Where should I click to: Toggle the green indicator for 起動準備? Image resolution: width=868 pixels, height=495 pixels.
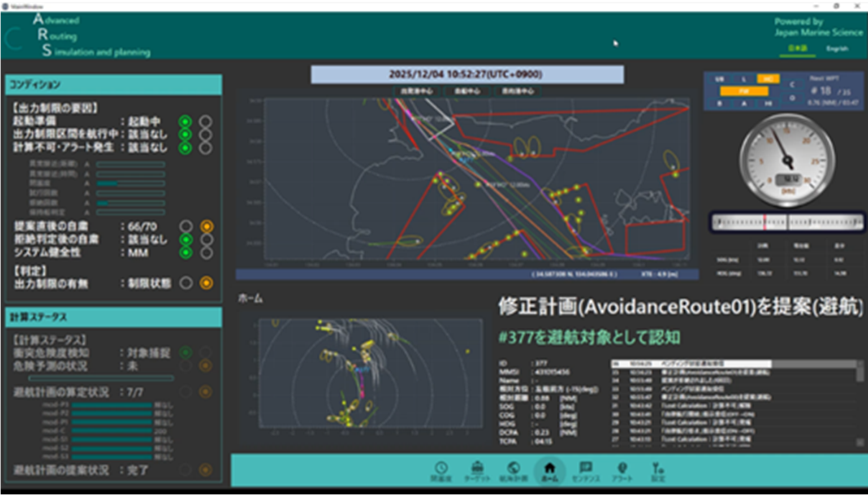(185, 121)
